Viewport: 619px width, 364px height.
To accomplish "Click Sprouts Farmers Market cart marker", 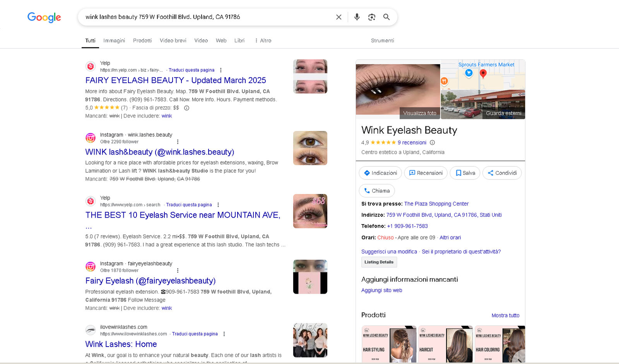I will point(469,73).
